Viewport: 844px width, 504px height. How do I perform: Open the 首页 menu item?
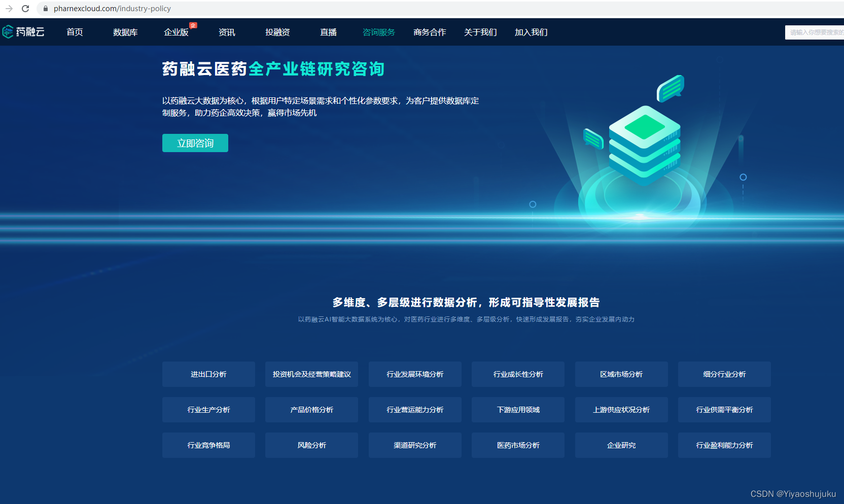tap(75, 32)
